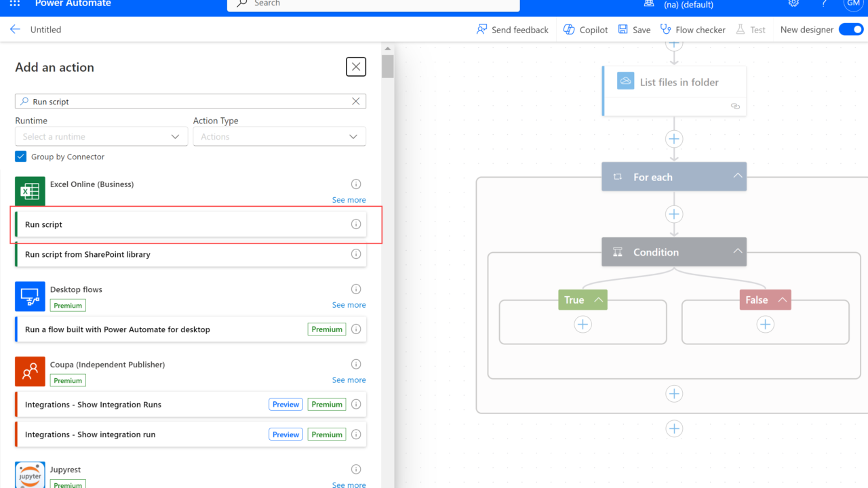Click Send feedback in the command bar

pyautogui.click(x=513, y=30)
